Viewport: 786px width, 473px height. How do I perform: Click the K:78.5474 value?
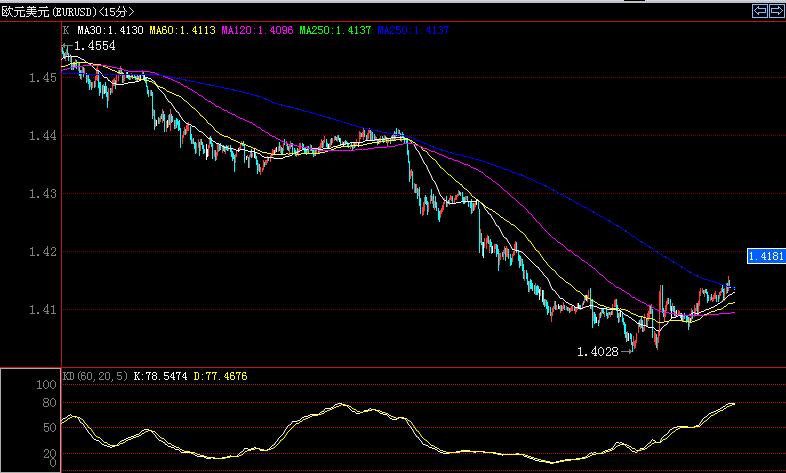pos(161,376)
